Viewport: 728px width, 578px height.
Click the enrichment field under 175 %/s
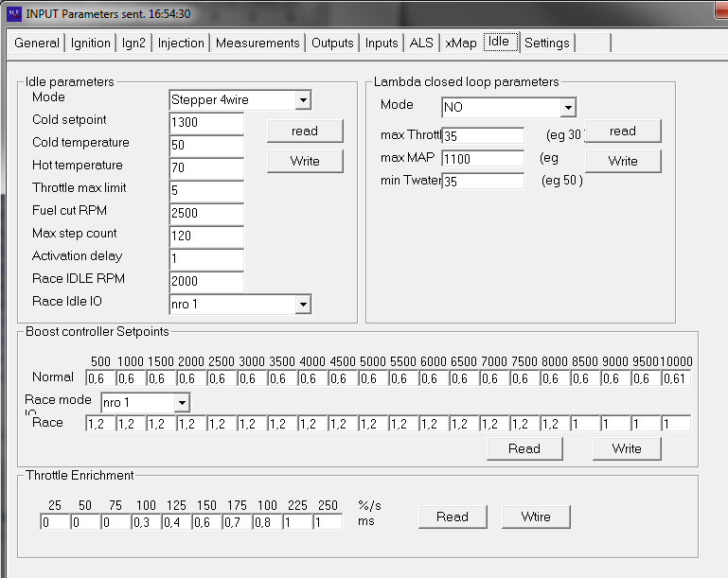pyautogui.click(x=237, y=522)
